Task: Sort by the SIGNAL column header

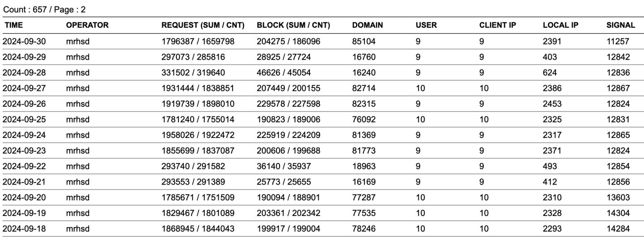Action: tap(621, 26)
